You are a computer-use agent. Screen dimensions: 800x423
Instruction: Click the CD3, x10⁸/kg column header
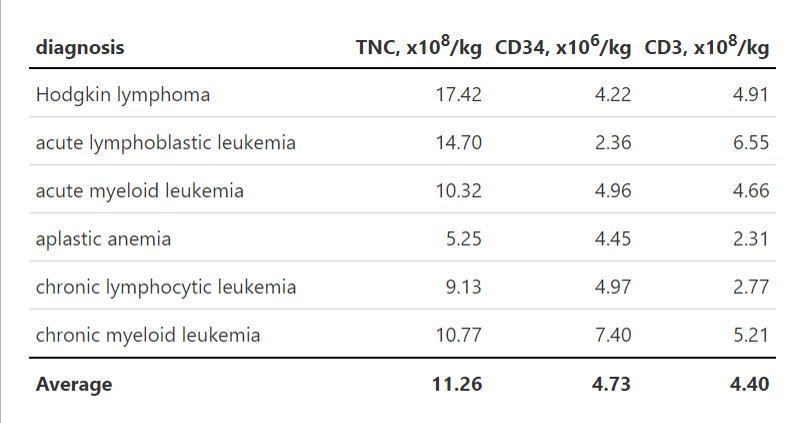coord(707,47)
